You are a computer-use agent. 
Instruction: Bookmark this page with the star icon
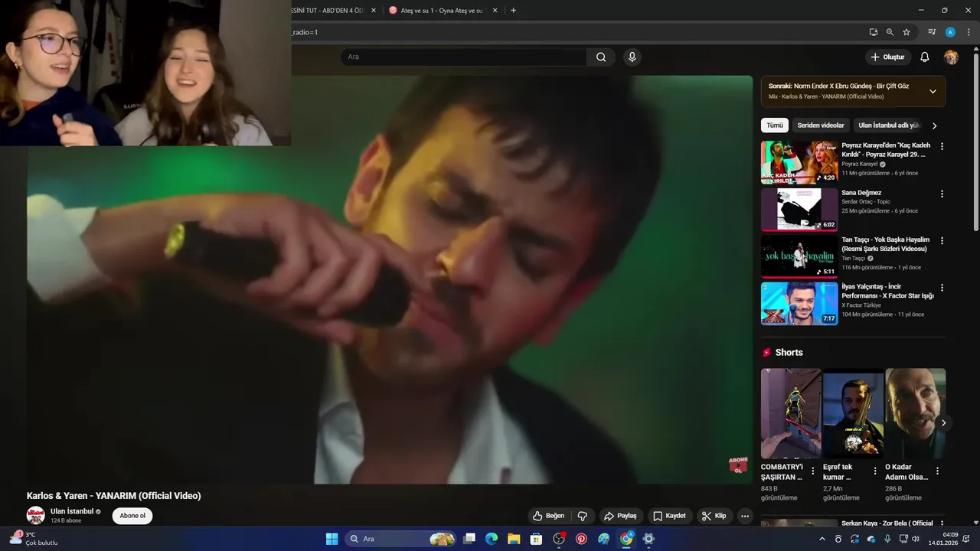[906, 32]
